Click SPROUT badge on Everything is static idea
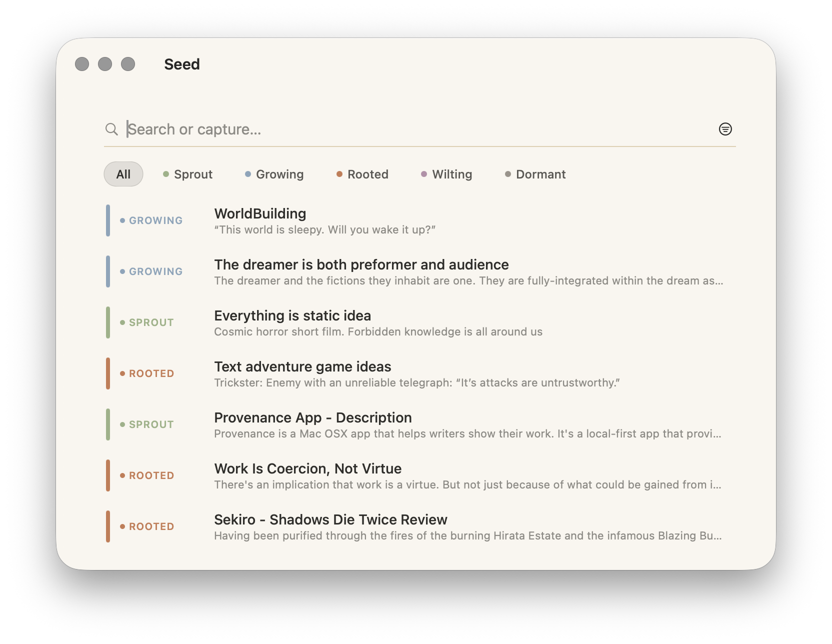Viewport: 832px width, 644px height. pos(147,322)
